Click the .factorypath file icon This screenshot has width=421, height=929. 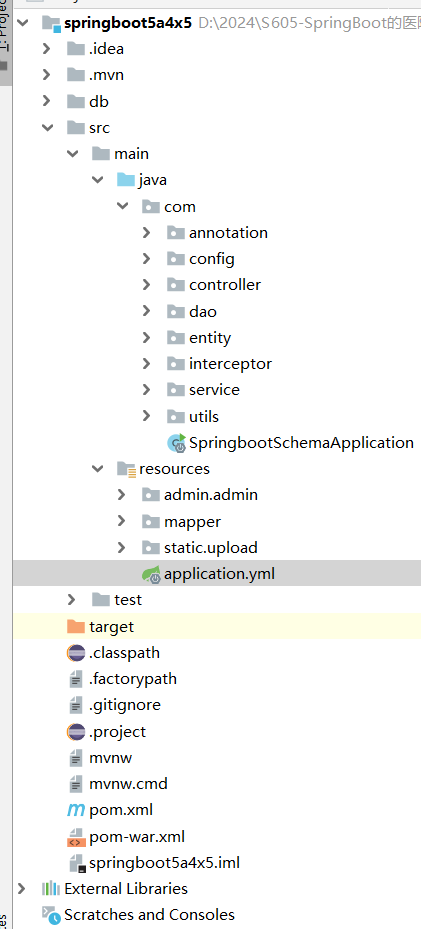(x=76, y=678)
